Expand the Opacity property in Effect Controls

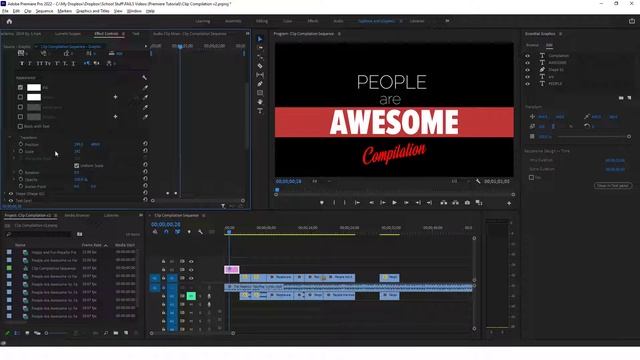(x=14, y=179)
